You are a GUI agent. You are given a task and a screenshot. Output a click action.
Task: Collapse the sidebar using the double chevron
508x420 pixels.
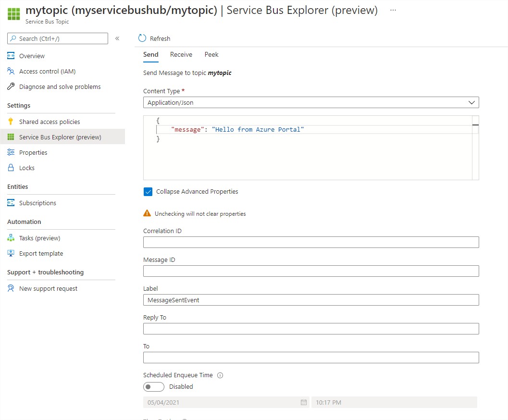117,38
